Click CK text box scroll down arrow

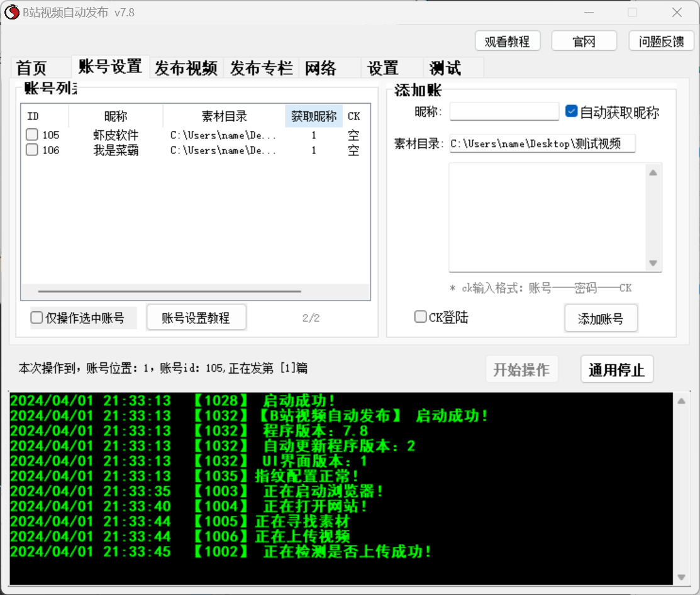653,263
